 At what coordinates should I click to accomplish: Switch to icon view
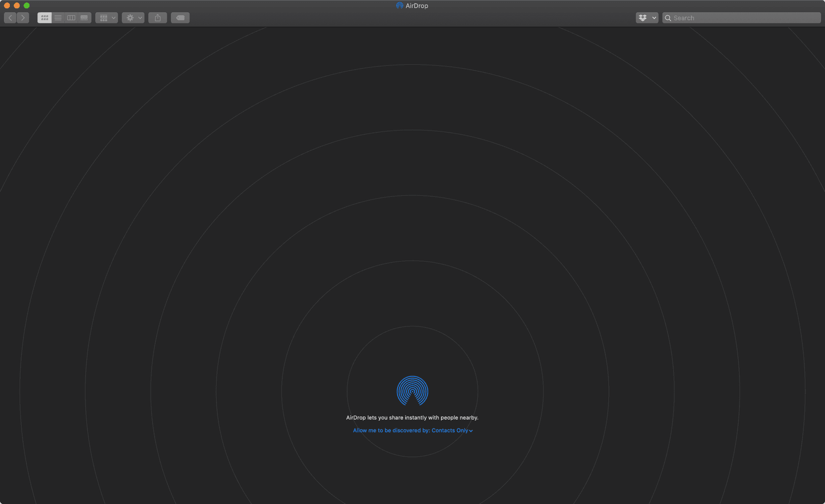point(45,18)
